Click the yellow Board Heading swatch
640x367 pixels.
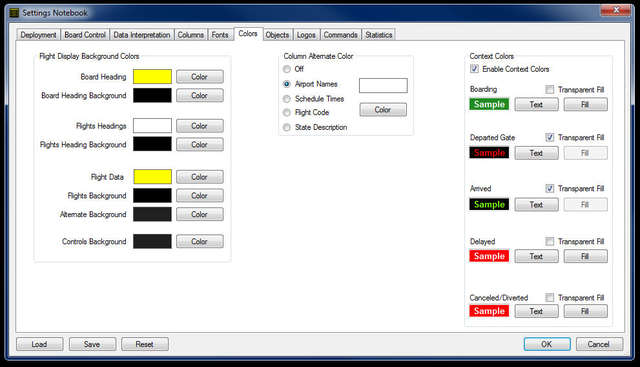point(152,77)
